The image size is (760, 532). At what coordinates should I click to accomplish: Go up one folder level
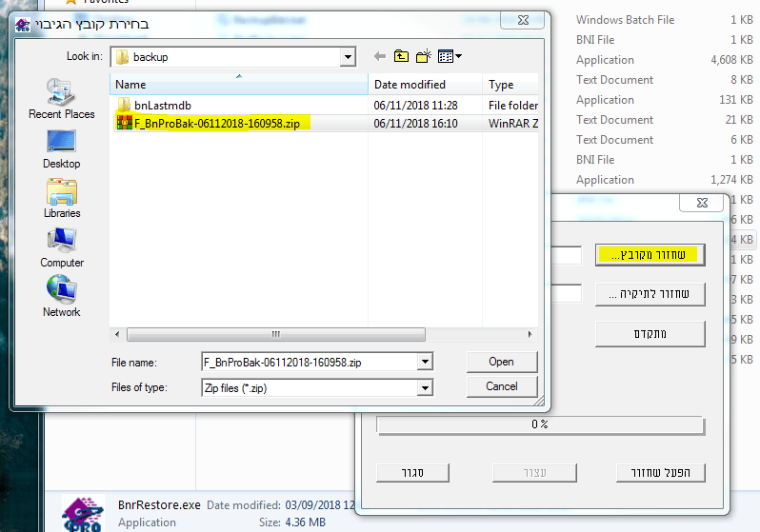click(x=401, y=57)
